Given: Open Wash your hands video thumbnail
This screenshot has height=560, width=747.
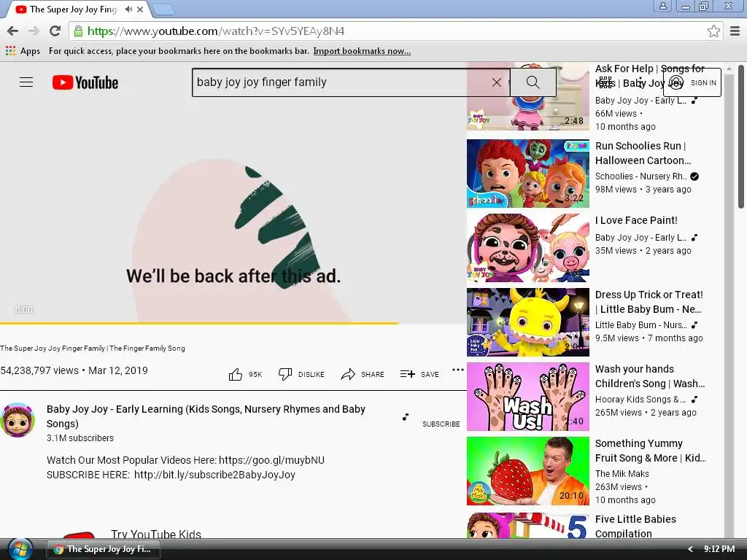Looking at the screenshot, I should 528,397.
